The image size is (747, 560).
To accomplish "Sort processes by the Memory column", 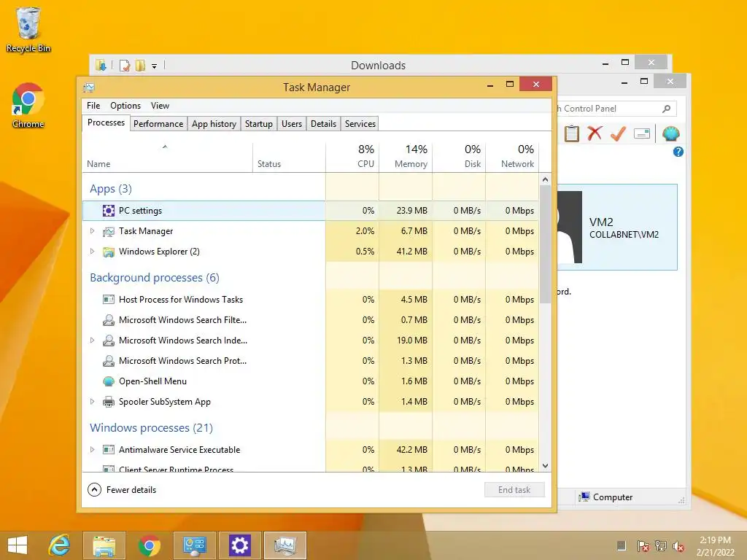I will [x=406, y=157].
